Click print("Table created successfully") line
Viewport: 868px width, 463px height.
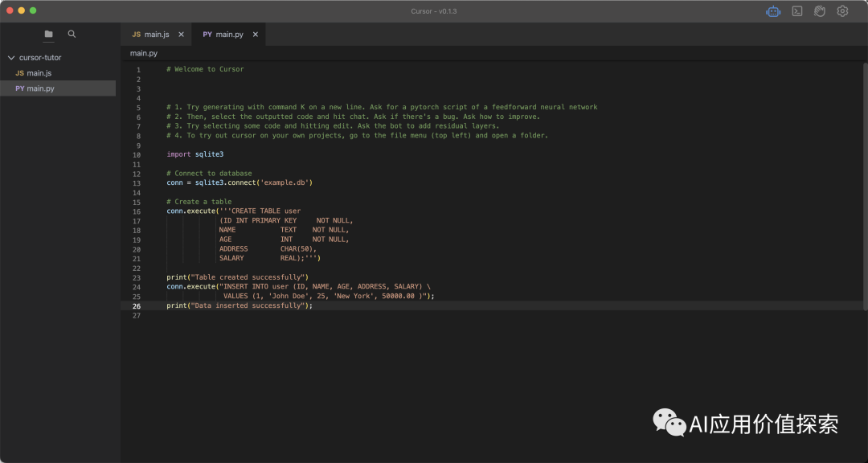click(237, 277)
